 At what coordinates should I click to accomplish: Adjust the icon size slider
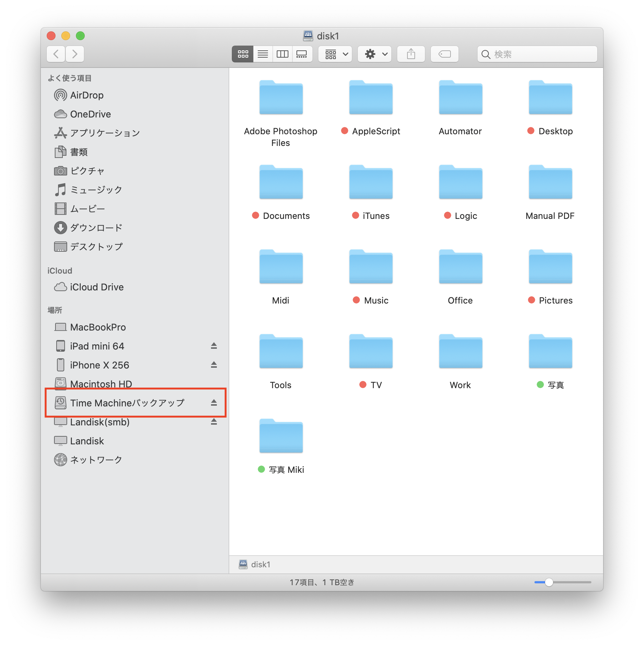549,582
